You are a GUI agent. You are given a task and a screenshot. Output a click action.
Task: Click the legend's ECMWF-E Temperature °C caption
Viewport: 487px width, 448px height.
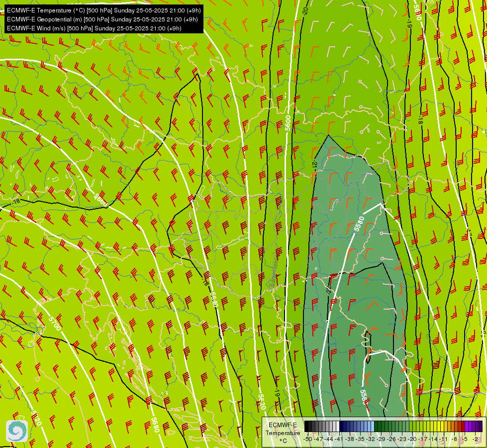pyautogui.click(x=283, y=433)
